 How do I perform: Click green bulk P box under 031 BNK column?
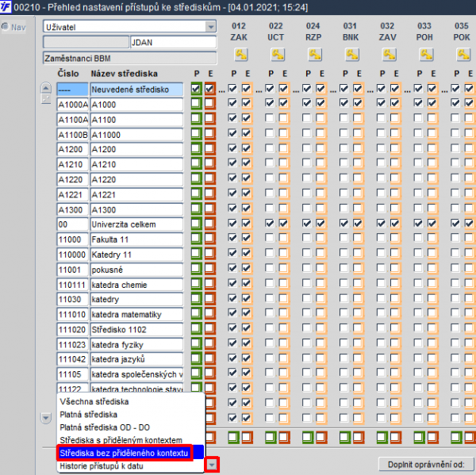[x=345, y=438]
